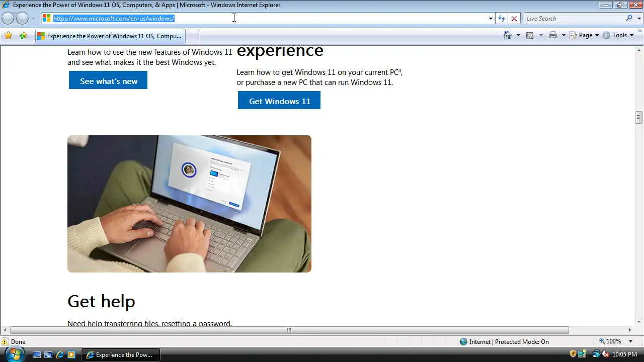The width and height of the screenshot is (644, 362).
Task: Click the horizontal scrollbar right arrow
Action: click(630, 330)
